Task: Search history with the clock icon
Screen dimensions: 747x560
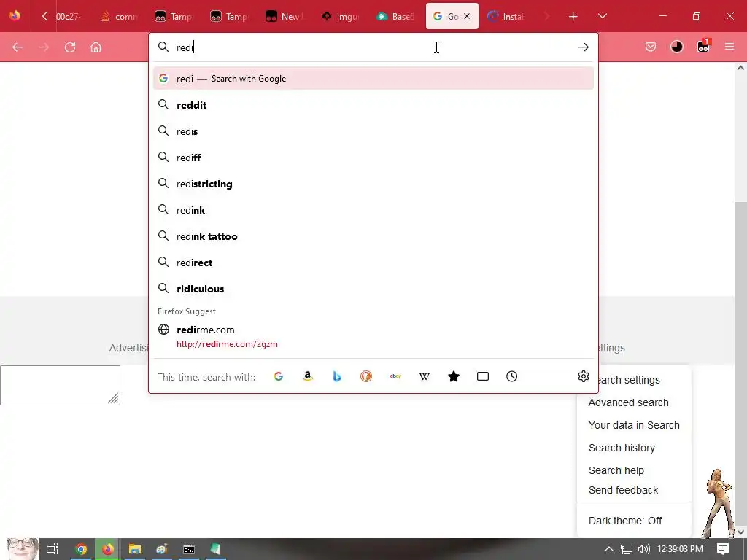Action: click(511, 377)
